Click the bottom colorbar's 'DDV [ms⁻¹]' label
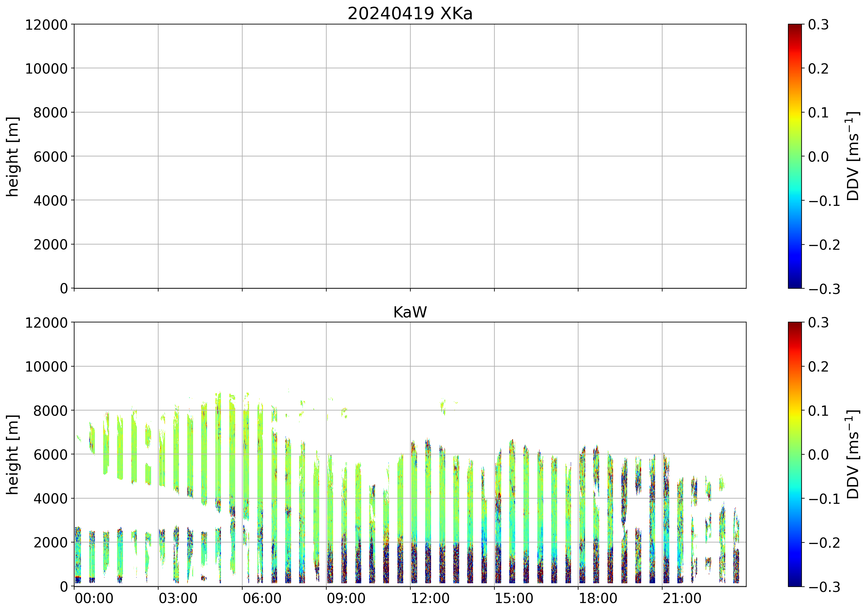 853,454
